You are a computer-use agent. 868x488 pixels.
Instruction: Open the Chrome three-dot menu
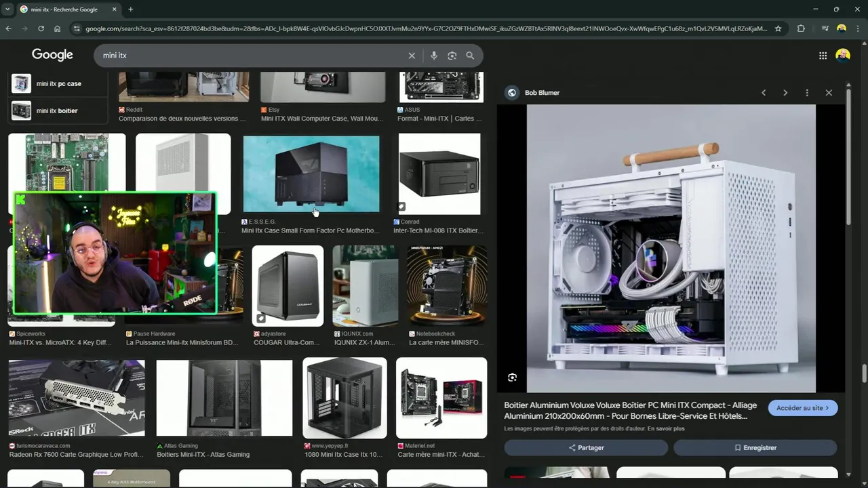[858, 28]
